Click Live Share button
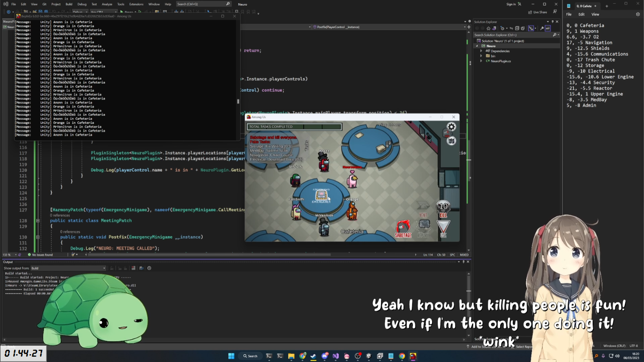 click(x=538, y=12)
